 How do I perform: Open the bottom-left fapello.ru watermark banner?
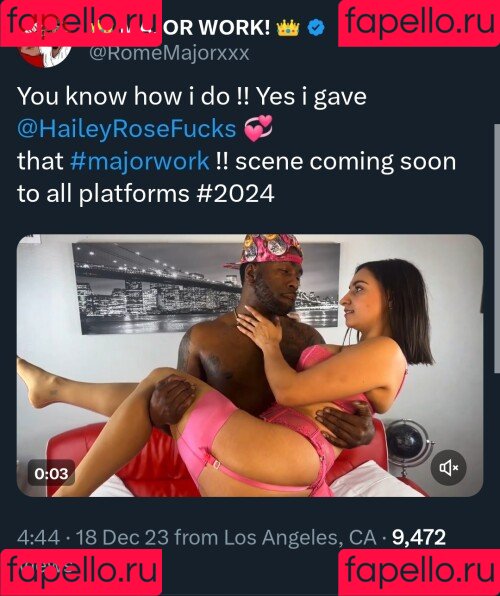coord(81,572)
